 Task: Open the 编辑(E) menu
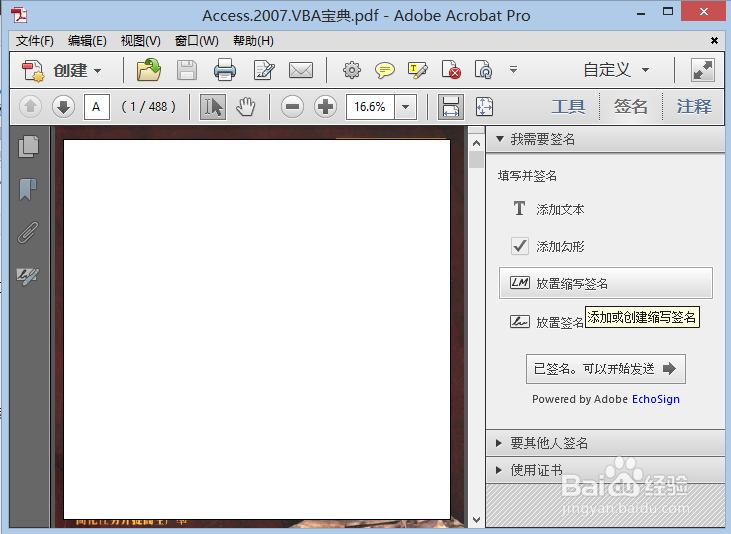[x=87, y=41]
